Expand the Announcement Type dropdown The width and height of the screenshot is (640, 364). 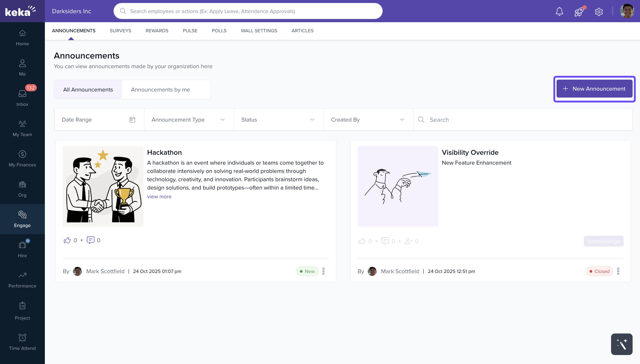coord(189,120)
